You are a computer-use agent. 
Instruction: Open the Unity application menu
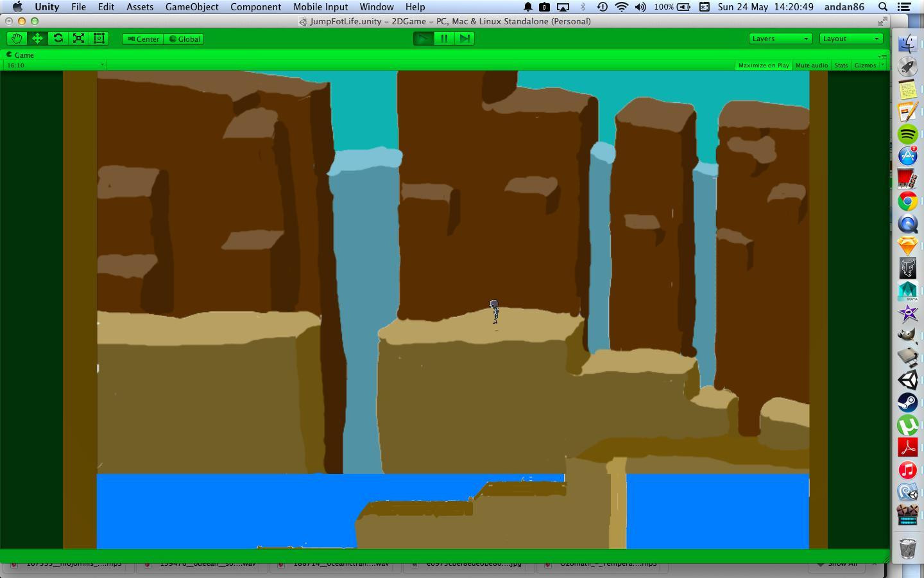click(x=47, y=7)
